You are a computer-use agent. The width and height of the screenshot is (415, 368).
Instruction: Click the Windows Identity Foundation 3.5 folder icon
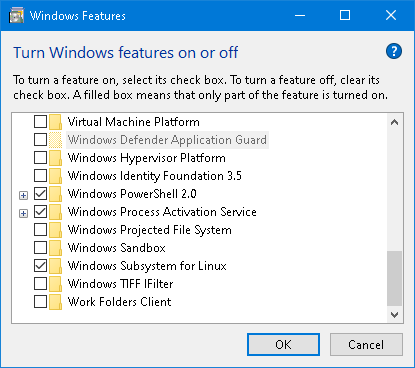55,176
